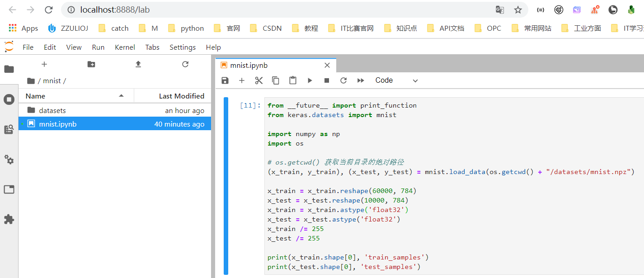
Task: Open the Commands palette sidebar icon
Action: click(9, 130)
